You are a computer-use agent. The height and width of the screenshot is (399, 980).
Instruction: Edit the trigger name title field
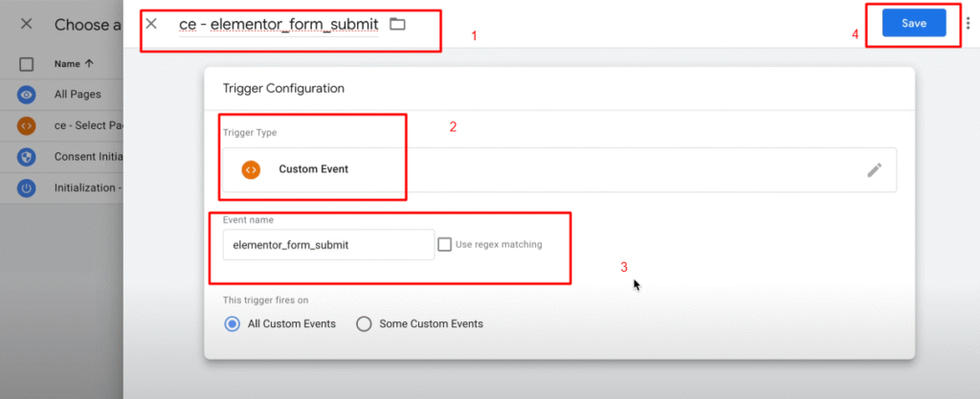click(x=278, y=23)
